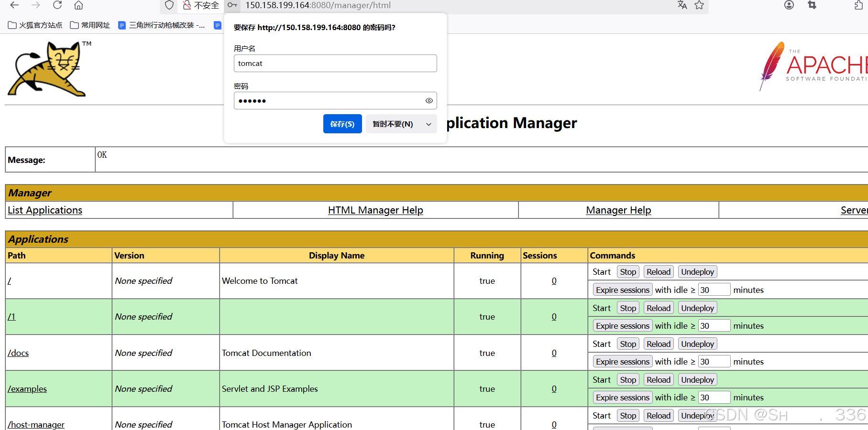Undeploy the Servlet and JSP Examples application
Viewport: 868px width, 430px height.
pyautogui.click(x=697, y=380)
